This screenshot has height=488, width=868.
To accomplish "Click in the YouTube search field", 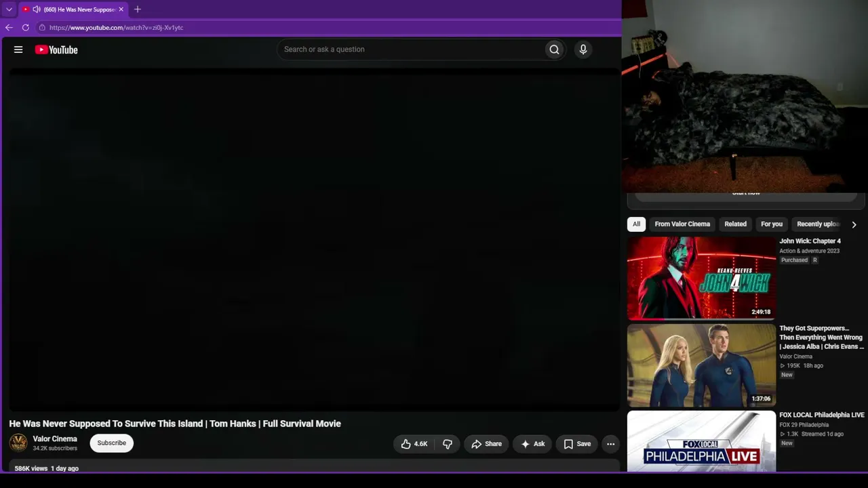I will point(410,49).
